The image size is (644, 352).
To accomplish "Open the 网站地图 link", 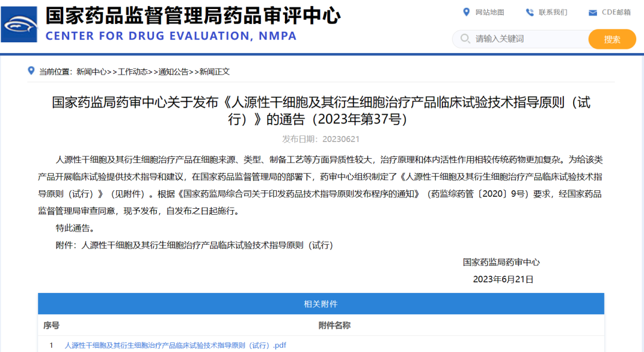I will 490,13.
